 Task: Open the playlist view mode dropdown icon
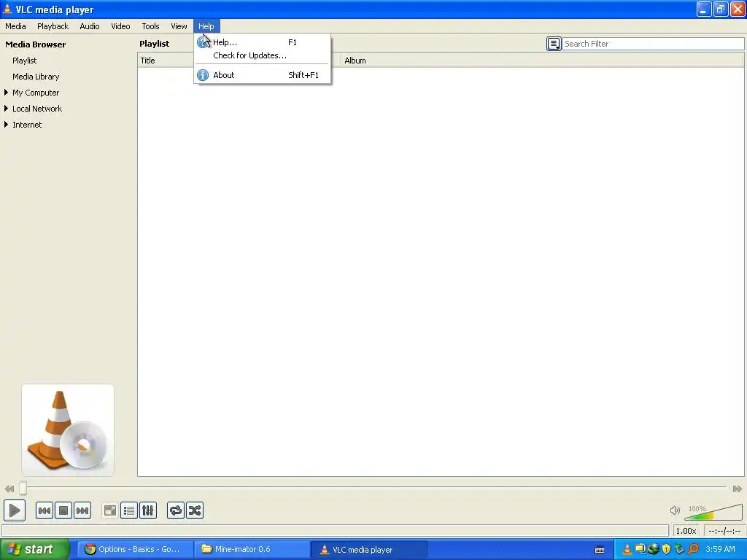click(554, 44)
